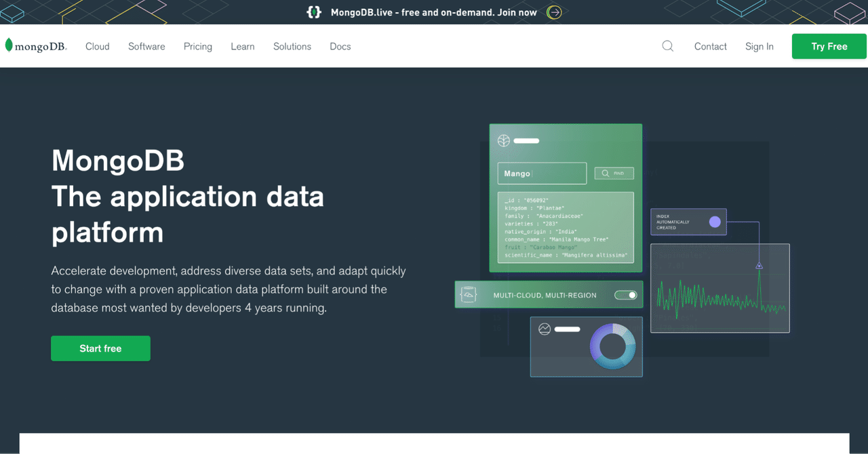
Task: Open the search magnifier icon
Action: click(x=667, y=46)
